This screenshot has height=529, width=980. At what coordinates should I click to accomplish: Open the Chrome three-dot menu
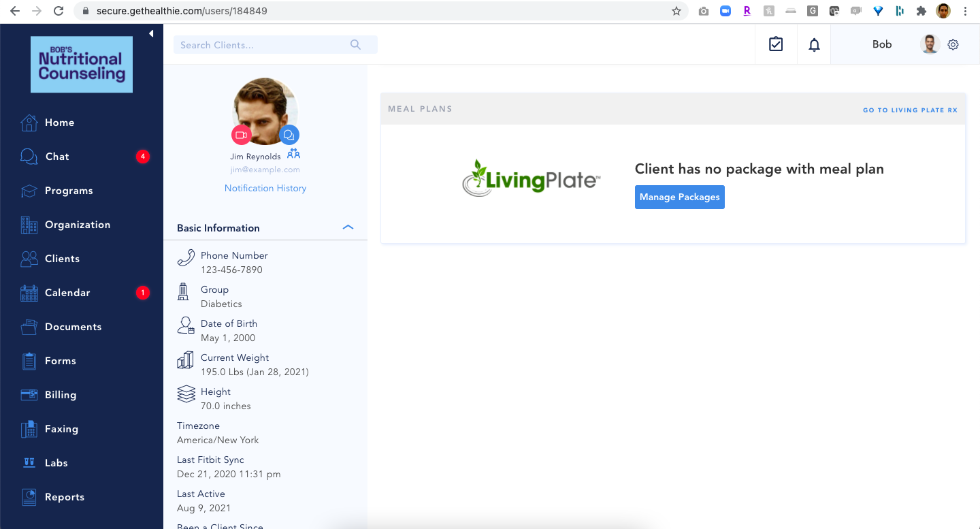[966, 11]
